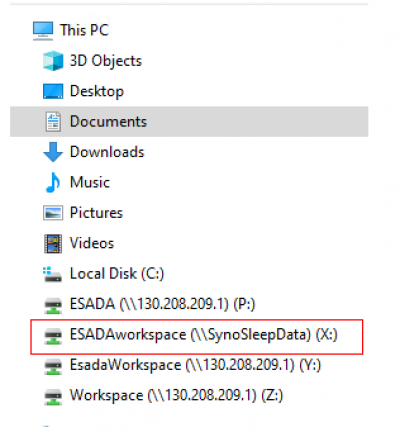Image resolution: width=400 pixels, height=432 pixels.
Task: Click the Local Disk (C:) drive icon
Action: pyautogui.click(x=53, y=274)
